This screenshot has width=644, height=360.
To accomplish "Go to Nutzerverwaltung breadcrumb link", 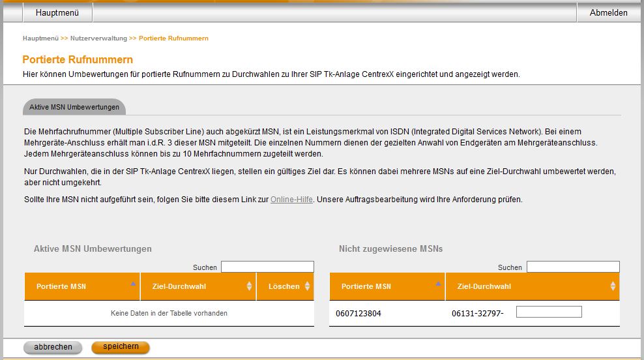I will pos(98,38).
